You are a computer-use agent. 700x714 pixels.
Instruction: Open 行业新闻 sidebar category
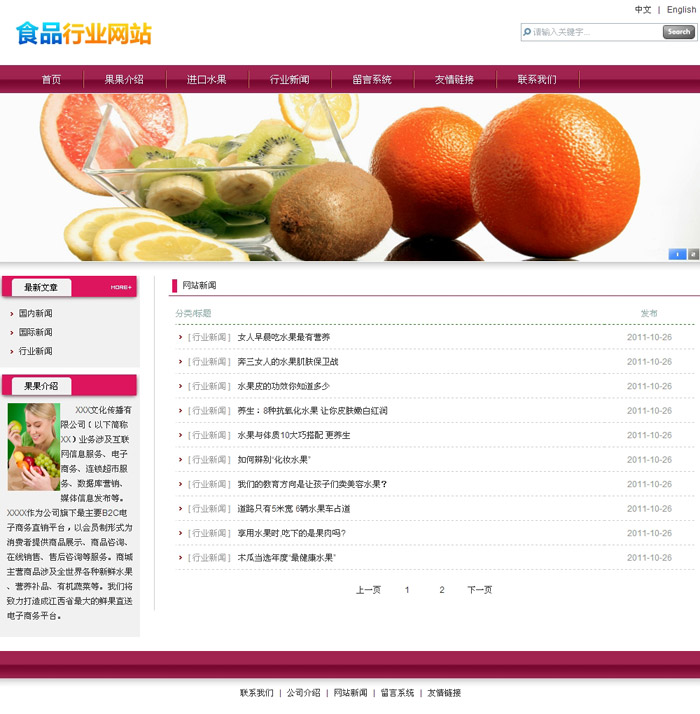[36, 351]
